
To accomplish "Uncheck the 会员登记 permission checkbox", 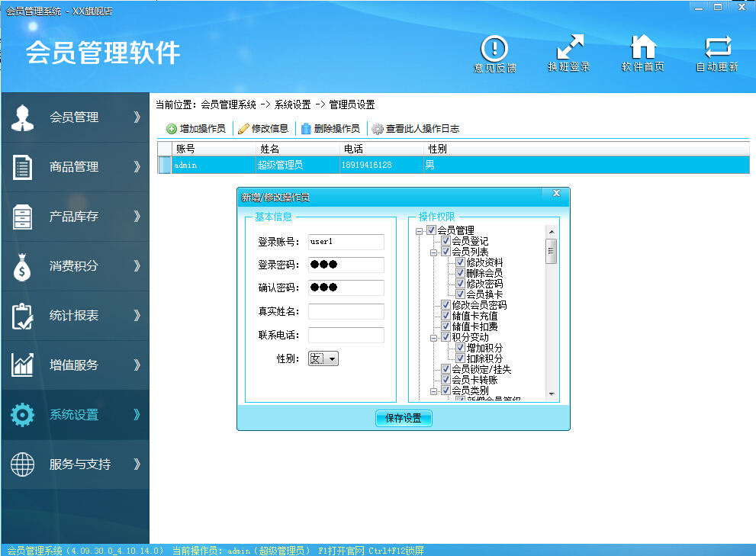I will 446,241.
